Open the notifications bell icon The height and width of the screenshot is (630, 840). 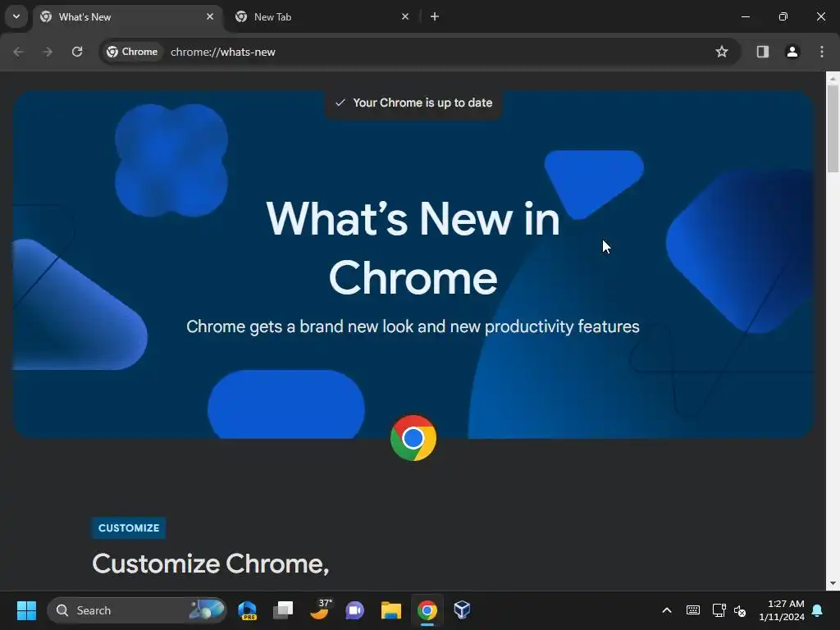pos(818,610)
